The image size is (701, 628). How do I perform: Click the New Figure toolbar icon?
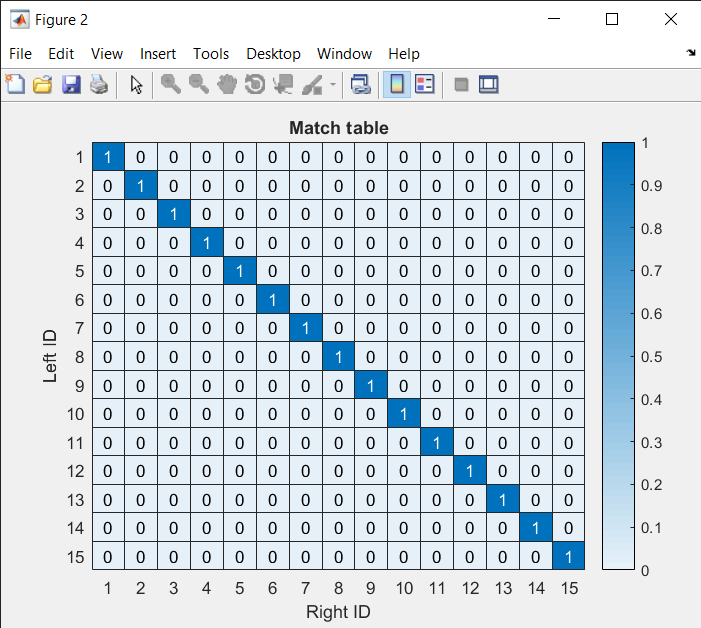pyautogui.click(x=15, y=84)
